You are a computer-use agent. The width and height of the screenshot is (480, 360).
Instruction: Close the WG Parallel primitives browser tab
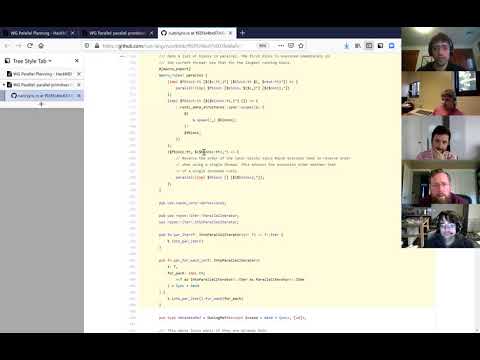point(151,33)
